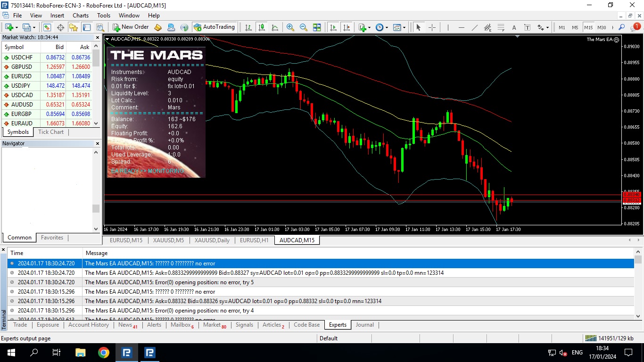
Task: Select the horizontal line drawing tool
Action: (x=461, y=27)
